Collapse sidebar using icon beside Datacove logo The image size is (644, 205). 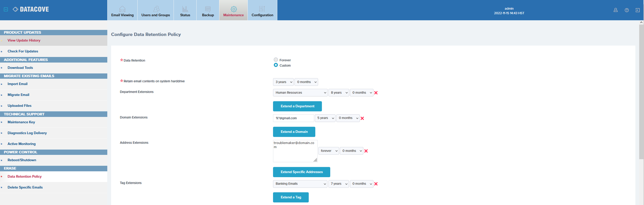coord(6,10)
